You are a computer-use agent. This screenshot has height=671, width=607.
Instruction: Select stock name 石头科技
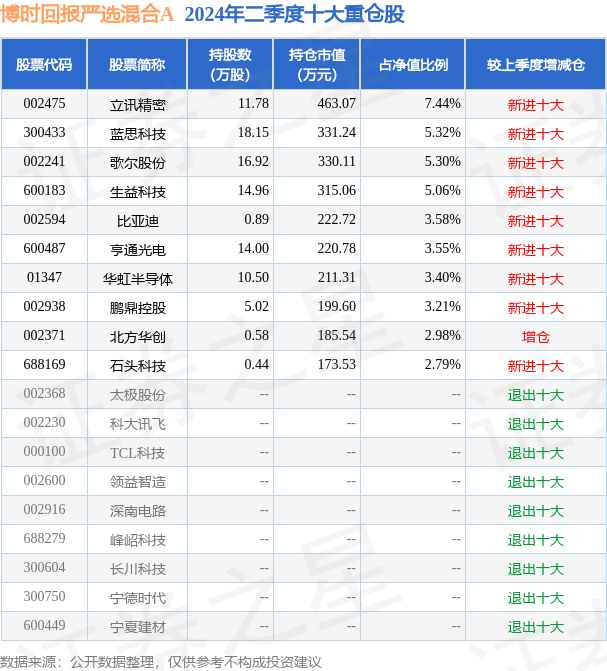pos(137,366)
